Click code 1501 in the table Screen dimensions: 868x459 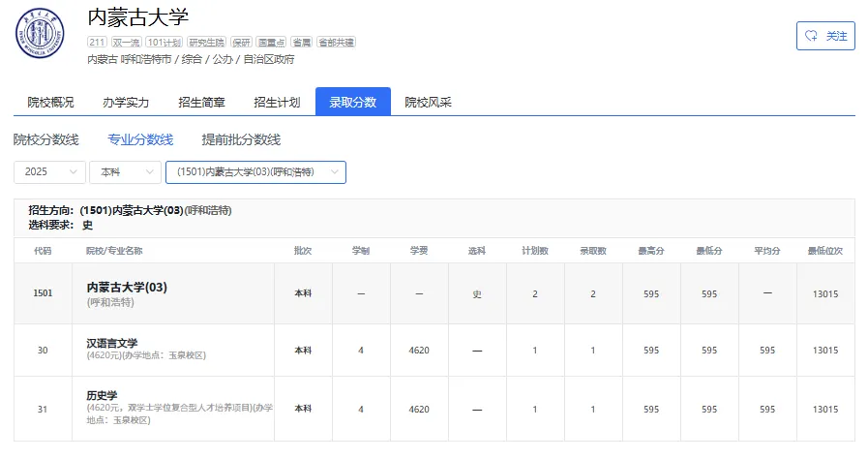[x=43, y=293]
